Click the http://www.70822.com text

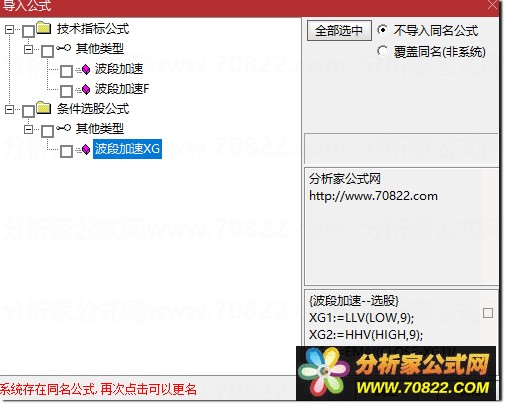pyautogui.click(x=373, y=196)
